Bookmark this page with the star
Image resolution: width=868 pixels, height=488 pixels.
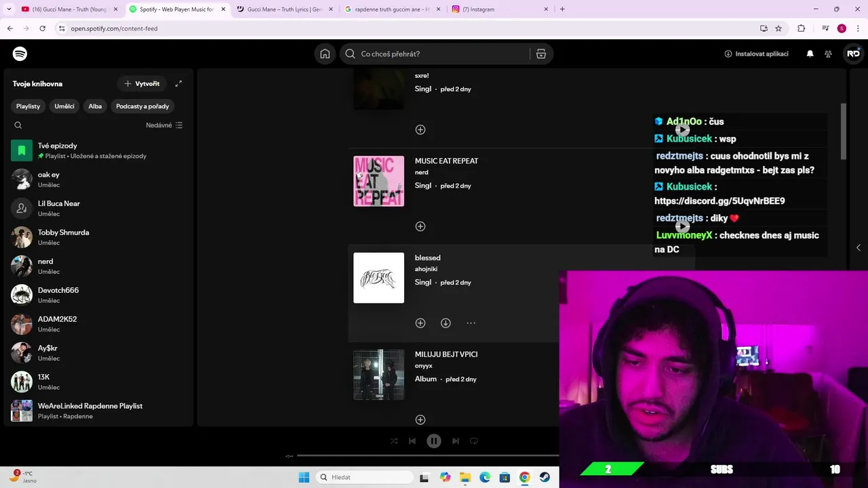[x=778, y=28]
